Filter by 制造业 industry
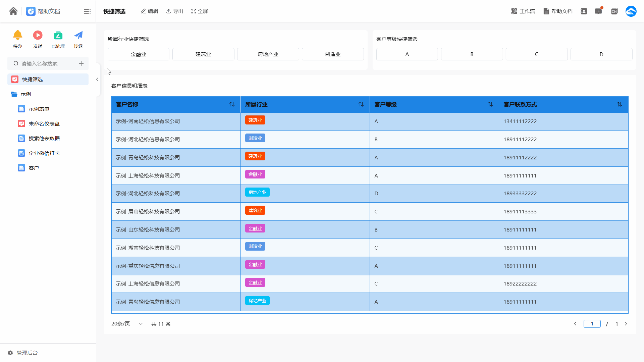 point(333,54)
